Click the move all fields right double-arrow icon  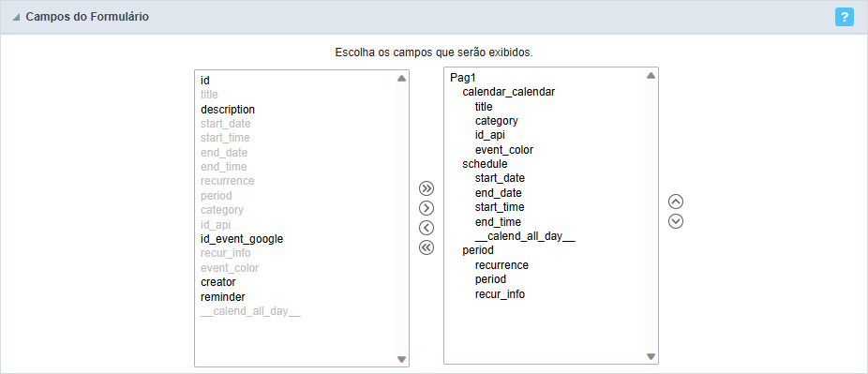pos(427,188)
